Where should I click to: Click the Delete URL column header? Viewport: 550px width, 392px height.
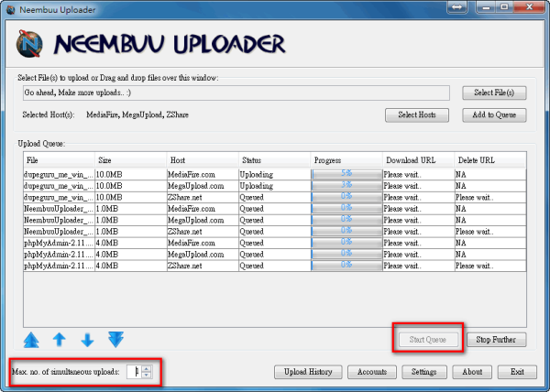pos(490,160)
